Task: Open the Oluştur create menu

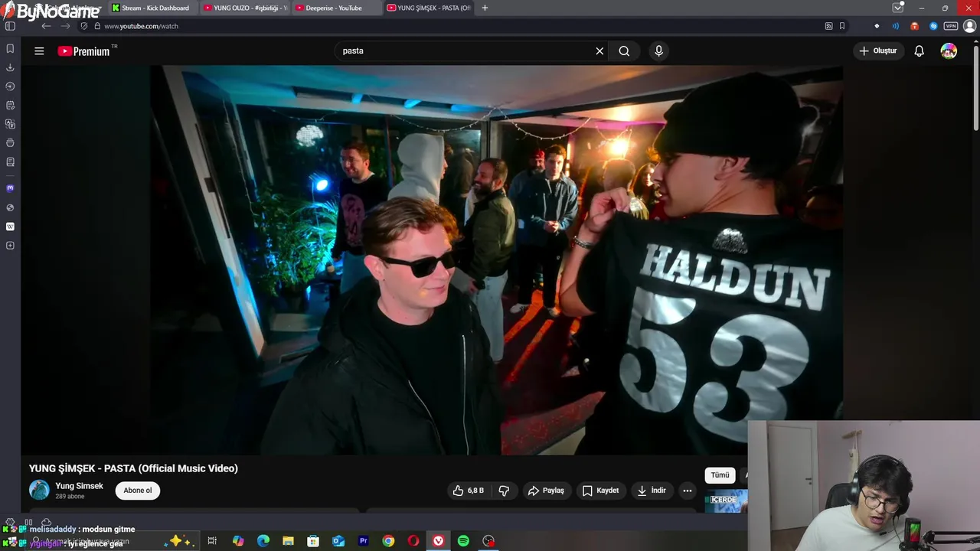Action: 877,51
